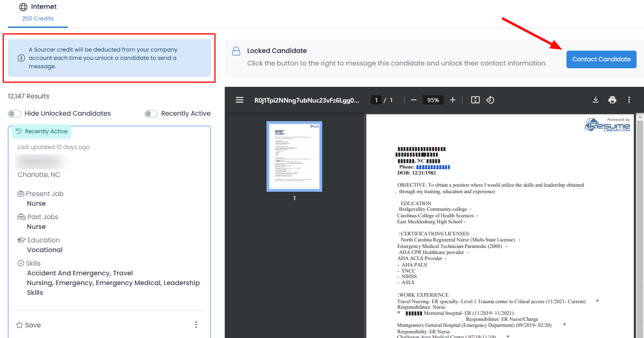Image resolution: width=644 pixels, height=338 pixels.
Task: Click the fit to page icon
Action: tap(475, 100)
